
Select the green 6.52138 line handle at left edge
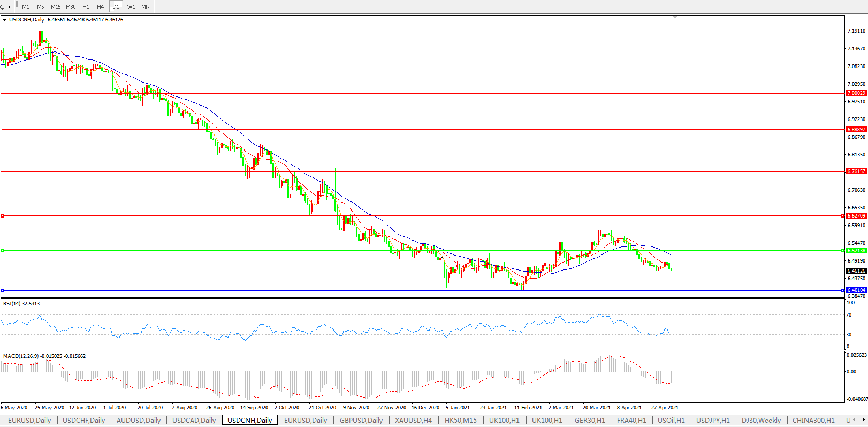[x=3, y=251]
